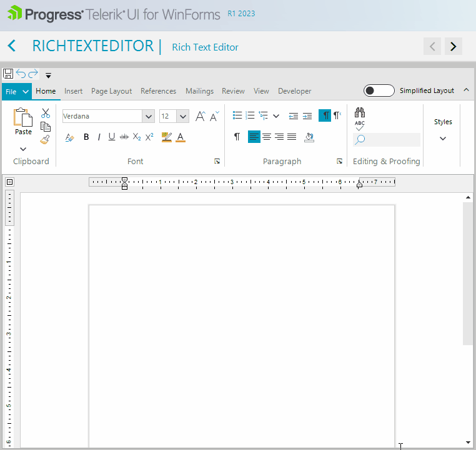Switch to the Page Layout tab
Viewport: 476px width, 450px height.
[x=111, y=91]
